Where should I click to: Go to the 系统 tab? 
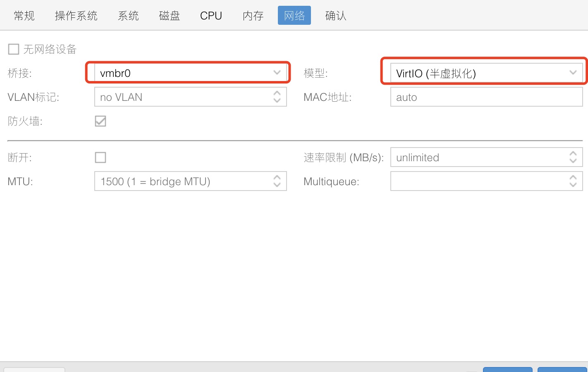(x=128, y=16)
